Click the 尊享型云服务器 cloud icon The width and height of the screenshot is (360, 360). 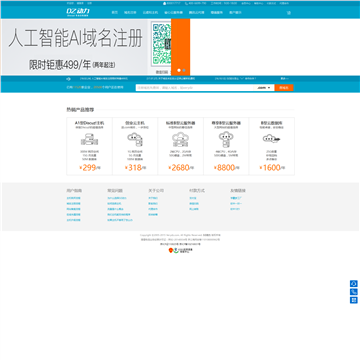coord(226,139)
